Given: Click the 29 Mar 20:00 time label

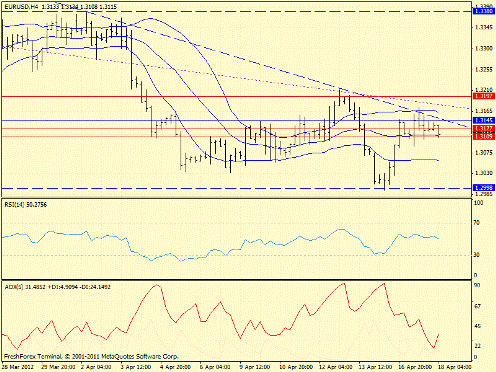Looking at the screenshot, I should click(57, 367).
